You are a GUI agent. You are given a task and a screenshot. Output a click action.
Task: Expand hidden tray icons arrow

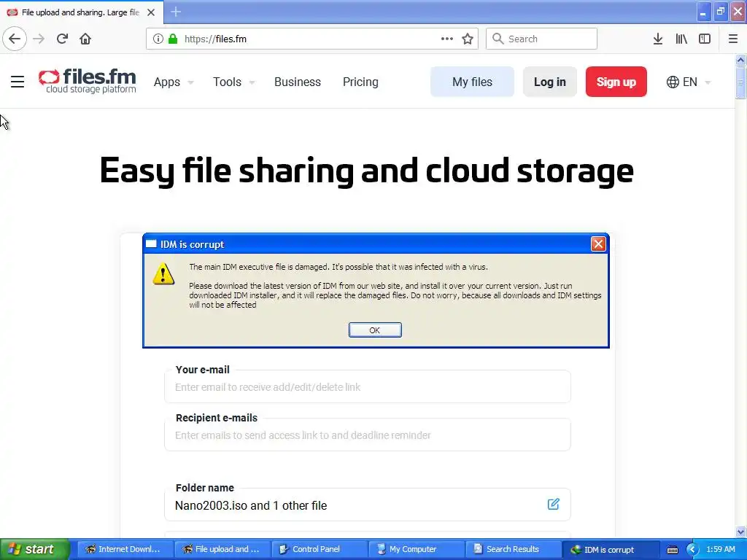(692, 550)
